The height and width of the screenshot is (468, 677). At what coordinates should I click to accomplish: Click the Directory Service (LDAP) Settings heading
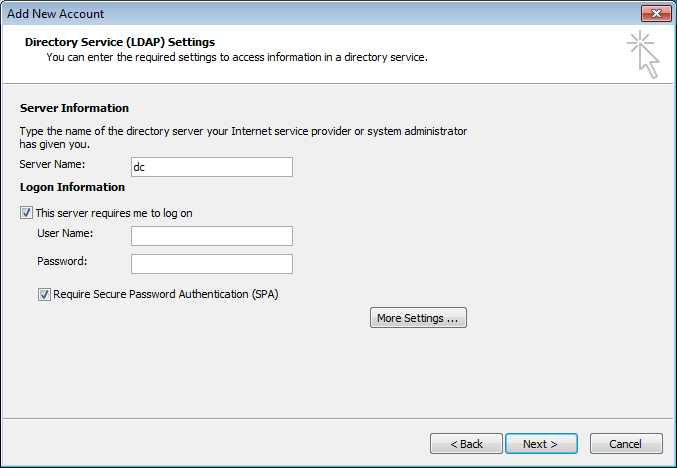[120, 42]
